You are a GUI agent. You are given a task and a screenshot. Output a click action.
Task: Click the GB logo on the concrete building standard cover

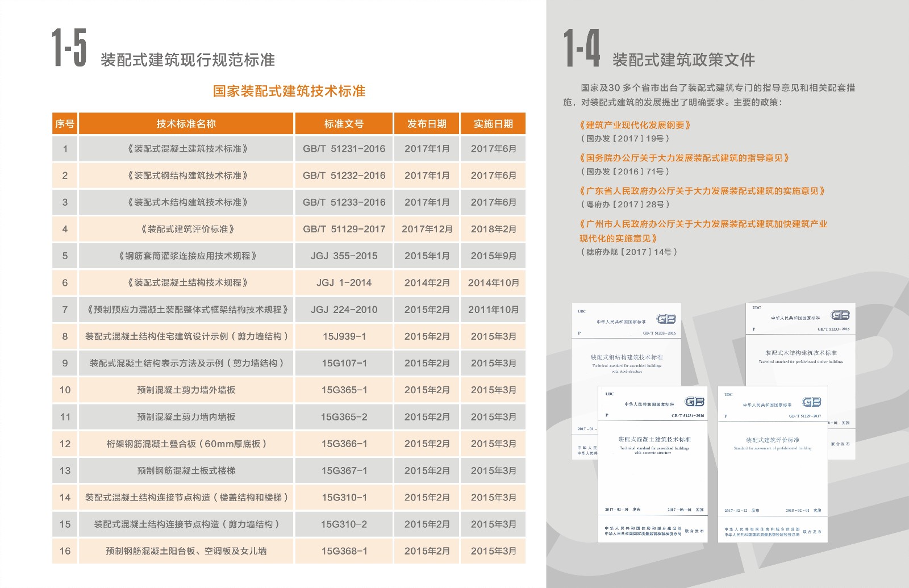point(694,402)
